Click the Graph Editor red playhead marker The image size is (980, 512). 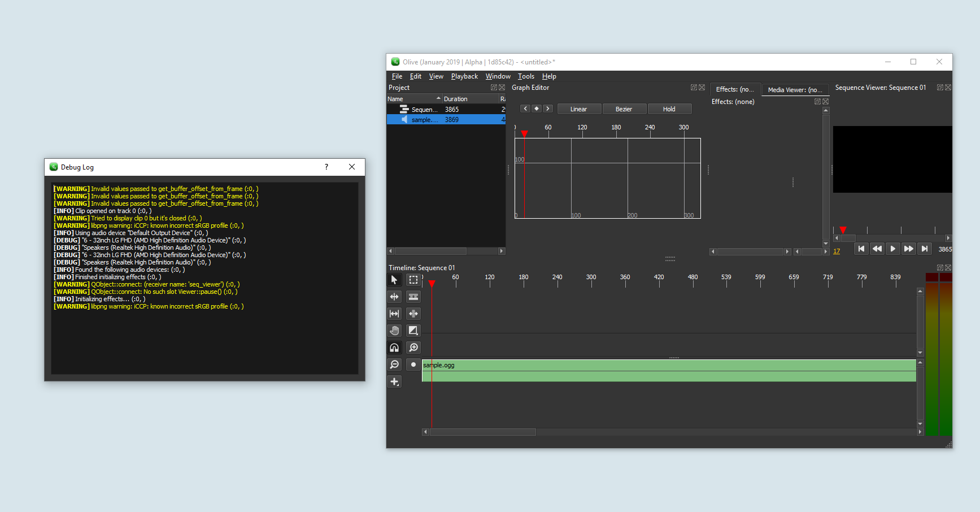click(x=524, y=134)
